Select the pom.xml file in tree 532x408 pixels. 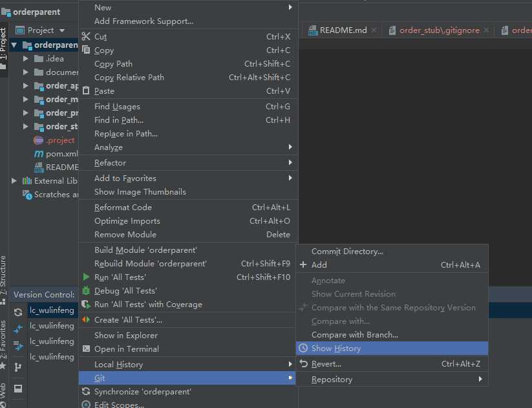tap(62, 154)
